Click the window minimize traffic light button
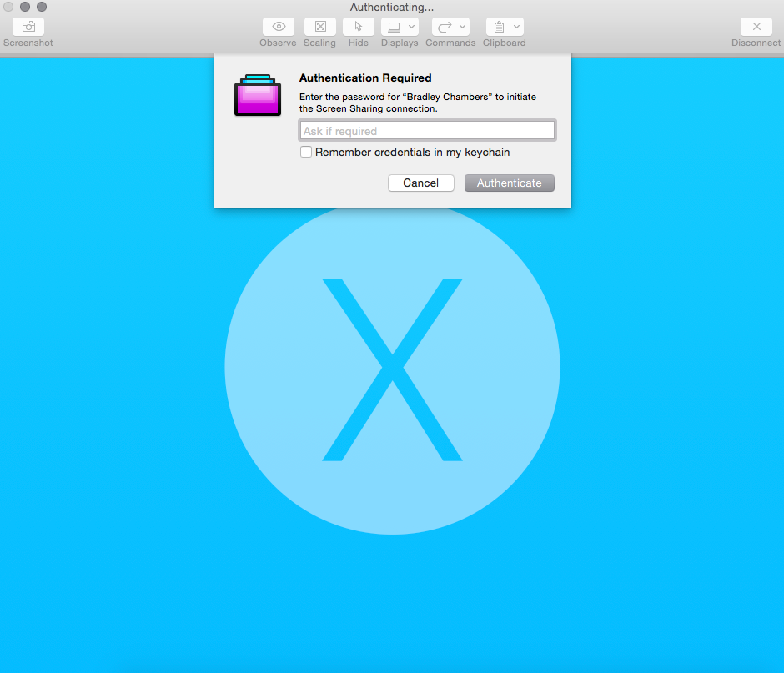The height and width of the screenshot is (673, 784). point(25,7)
